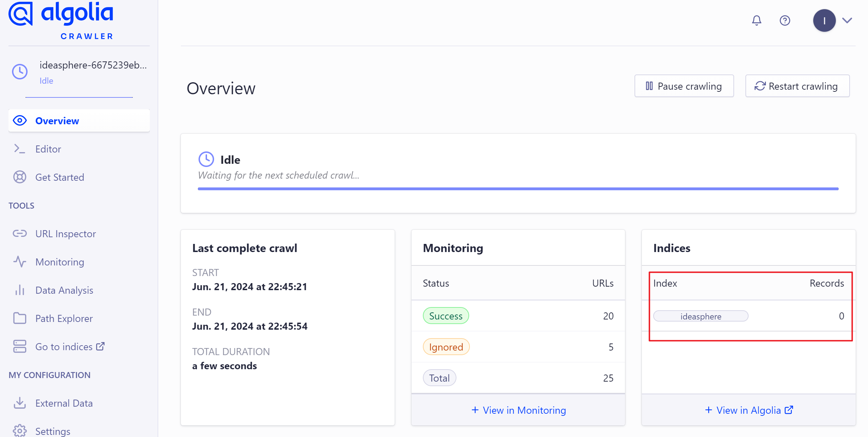
Task: Click the Idle clock icon in status card
Action: tap(206, 159)
